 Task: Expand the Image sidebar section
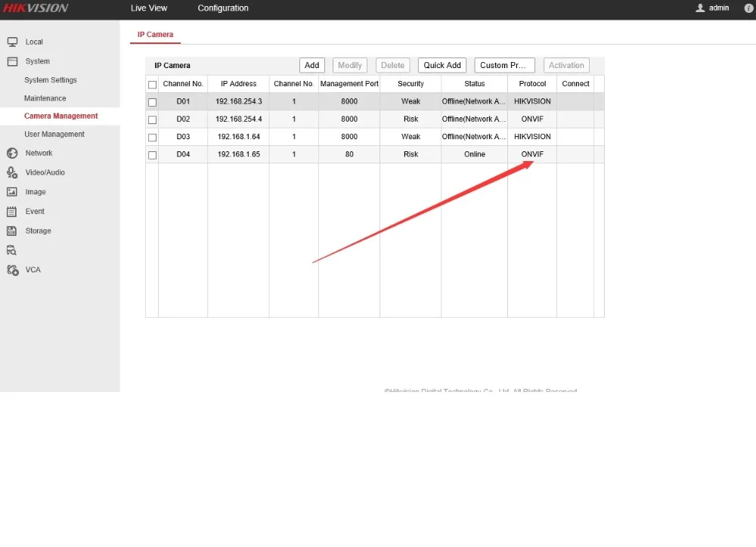coord(36,192)
